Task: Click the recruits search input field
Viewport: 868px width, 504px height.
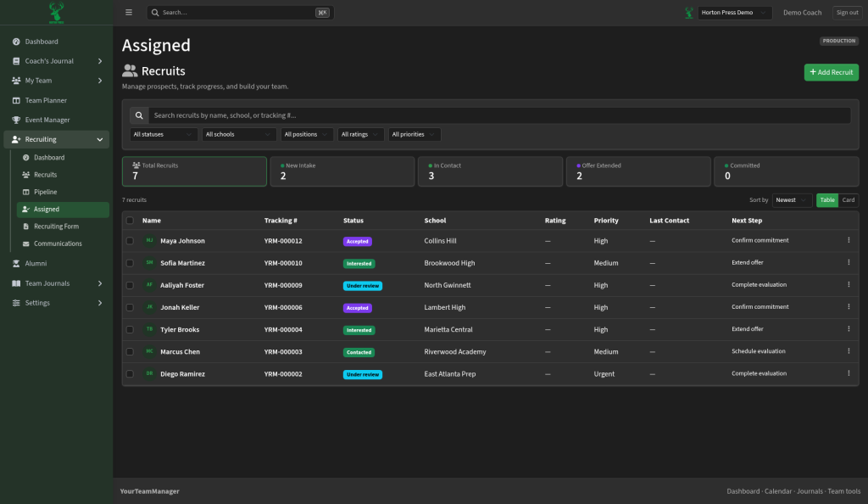Action: point(499,115)
